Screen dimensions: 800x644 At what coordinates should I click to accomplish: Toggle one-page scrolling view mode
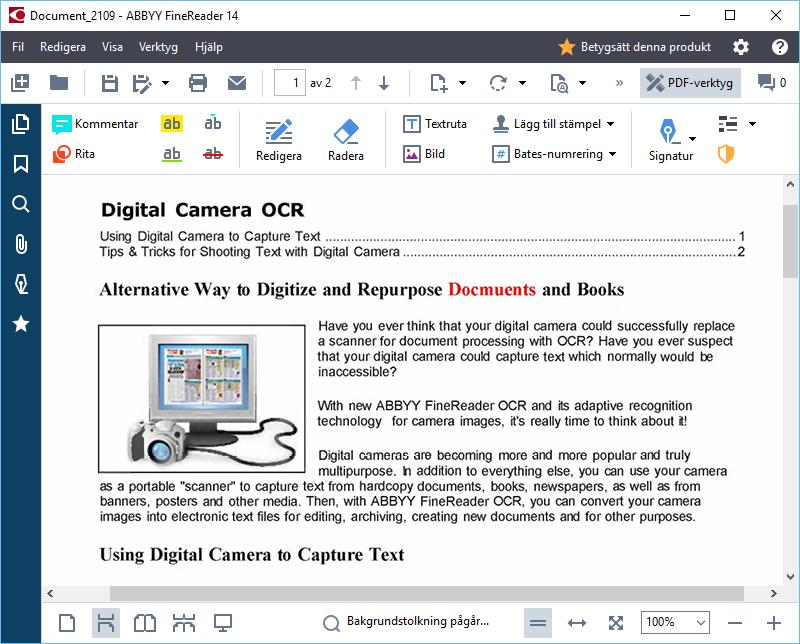106,623
